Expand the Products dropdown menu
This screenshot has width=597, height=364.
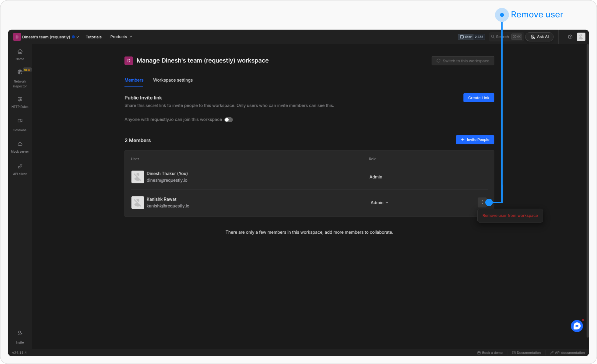coord(121,37)
